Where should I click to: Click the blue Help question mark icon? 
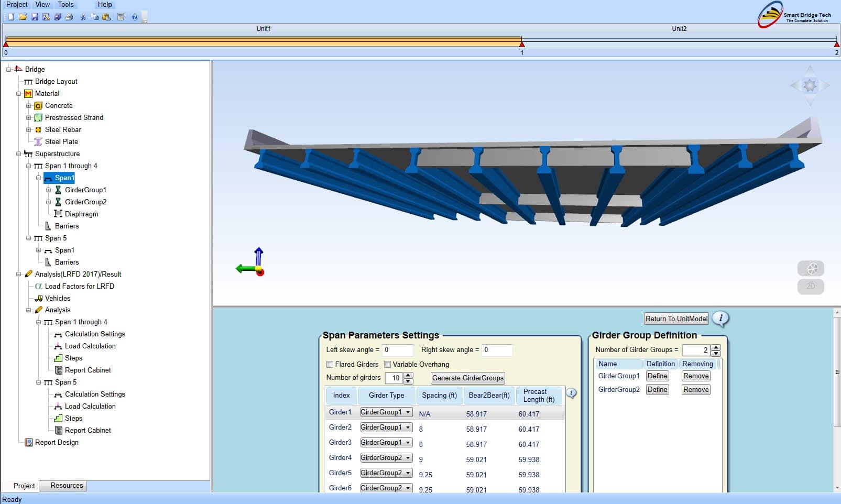(x=135, y=17)
